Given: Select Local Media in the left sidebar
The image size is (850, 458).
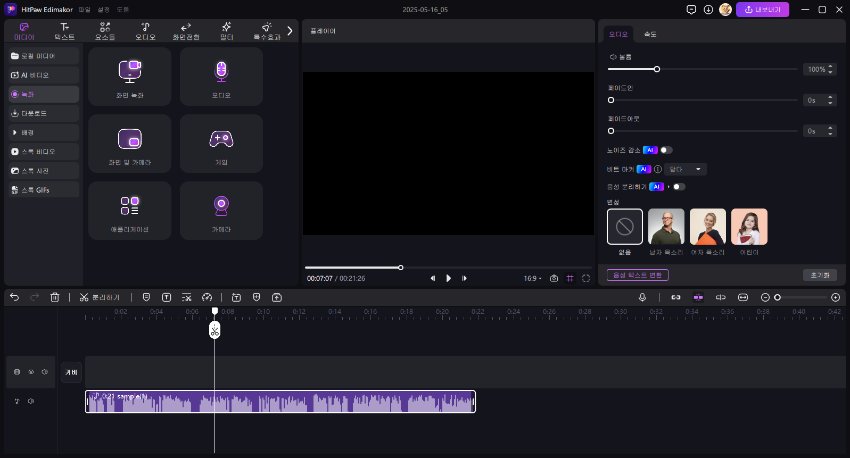Looking at the screenshot, I should point(43,56).
